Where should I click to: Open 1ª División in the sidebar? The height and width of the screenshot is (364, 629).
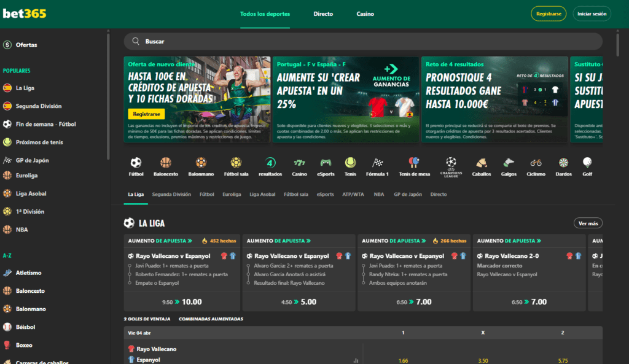point(29,211)
